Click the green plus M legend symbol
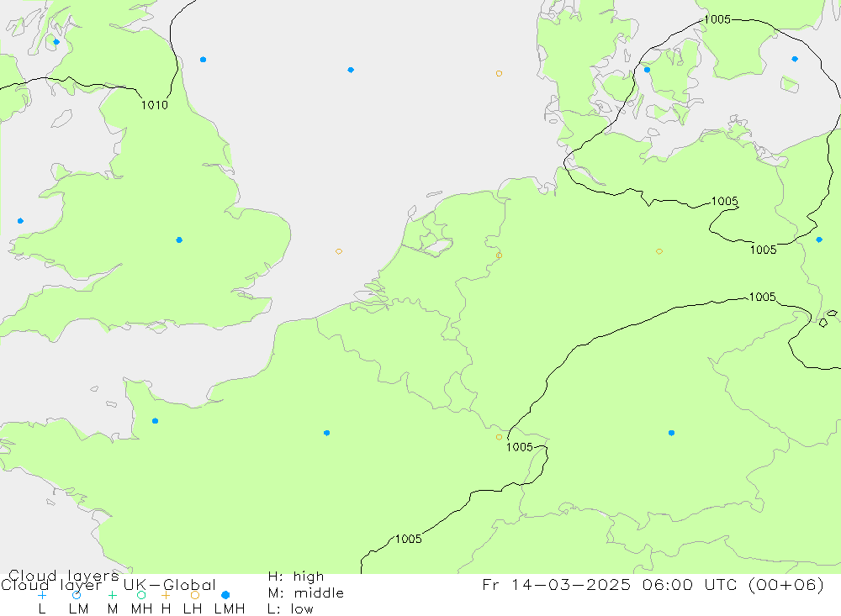 (112, 595)
